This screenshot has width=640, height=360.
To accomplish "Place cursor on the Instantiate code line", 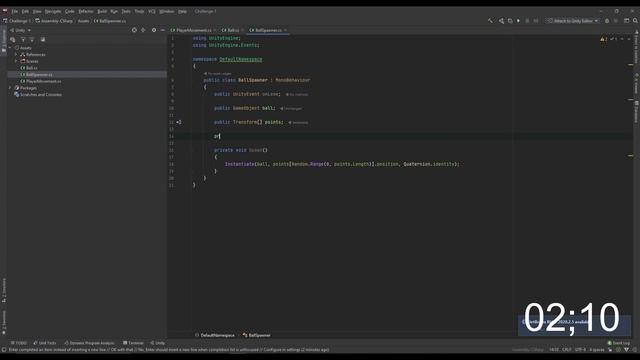I will click(x=342, y=164).
